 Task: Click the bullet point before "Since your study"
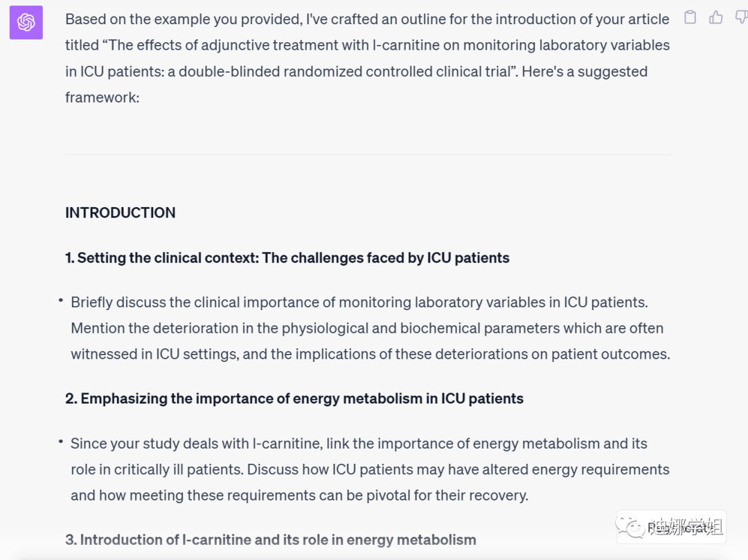click(61, 442)
